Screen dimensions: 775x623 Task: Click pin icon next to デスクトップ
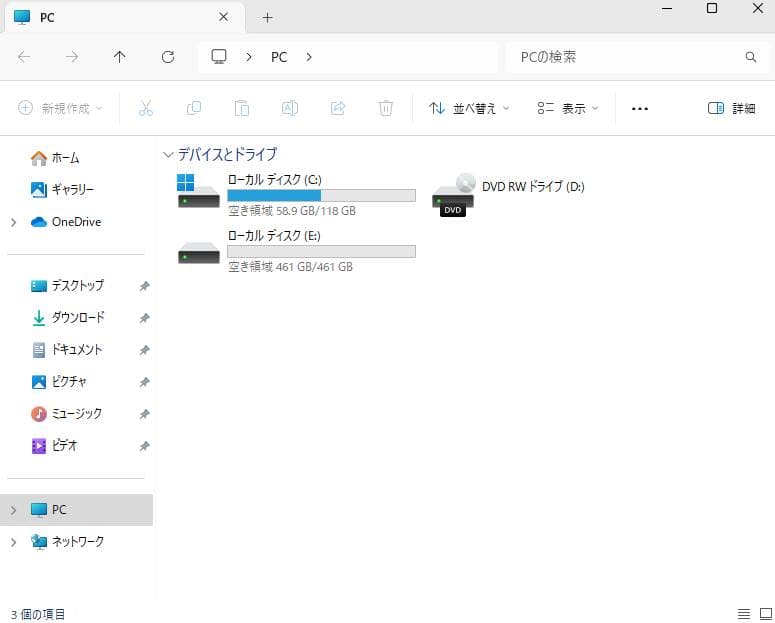tap(144, 286)
